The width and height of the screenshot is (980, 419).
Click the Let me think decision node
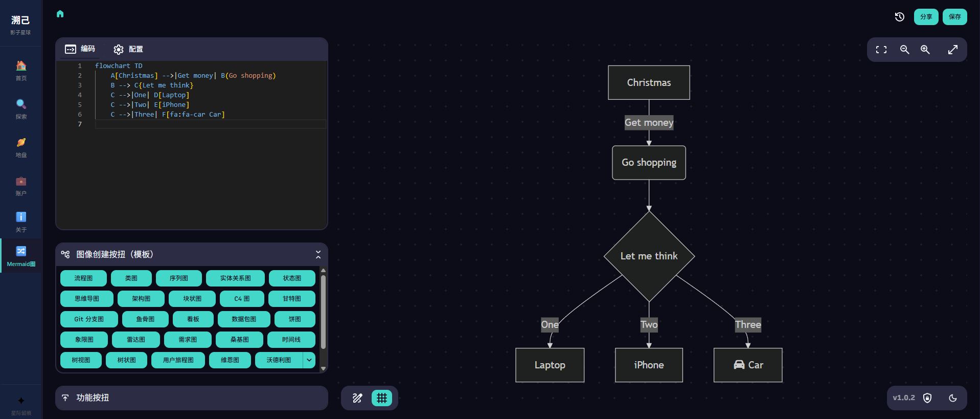pyautogui.click(x=649, y=256)
